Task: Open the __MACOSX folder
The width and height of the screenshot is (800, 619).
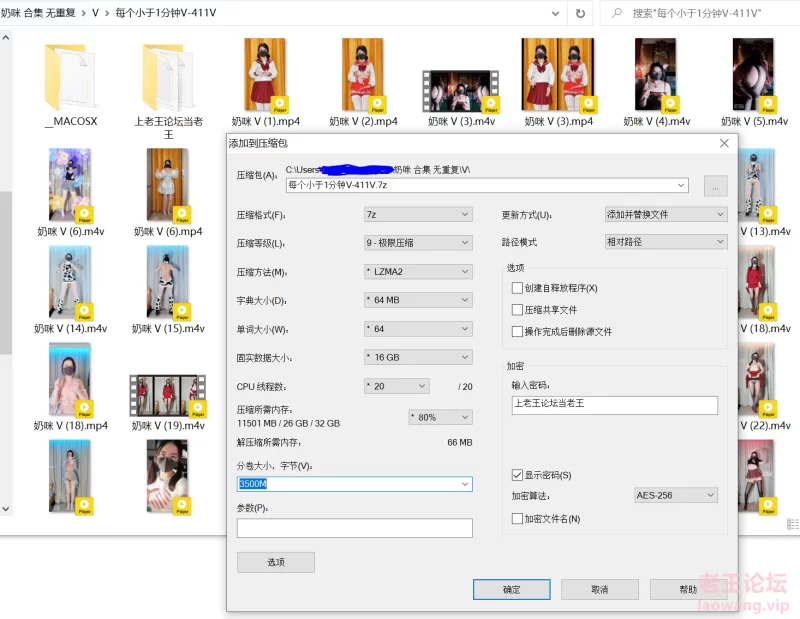Action: pos(70,80)
